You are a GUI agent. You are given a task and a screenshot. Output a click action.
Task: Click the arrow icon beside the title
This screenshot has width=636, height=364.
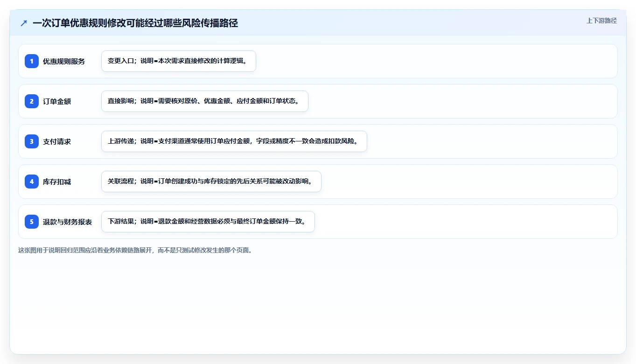point(24,23)
